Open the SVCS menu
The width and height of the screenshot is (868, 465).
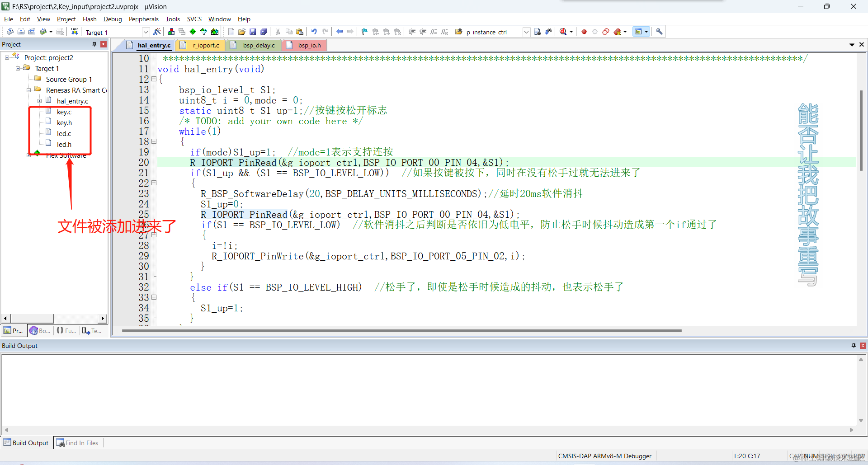click(x=194, y=19)
